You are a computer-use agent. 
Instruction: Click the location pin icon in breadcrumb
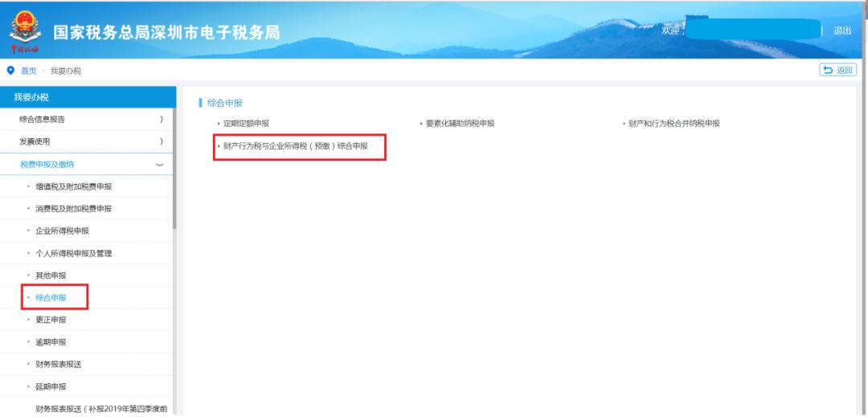[10, 71]
